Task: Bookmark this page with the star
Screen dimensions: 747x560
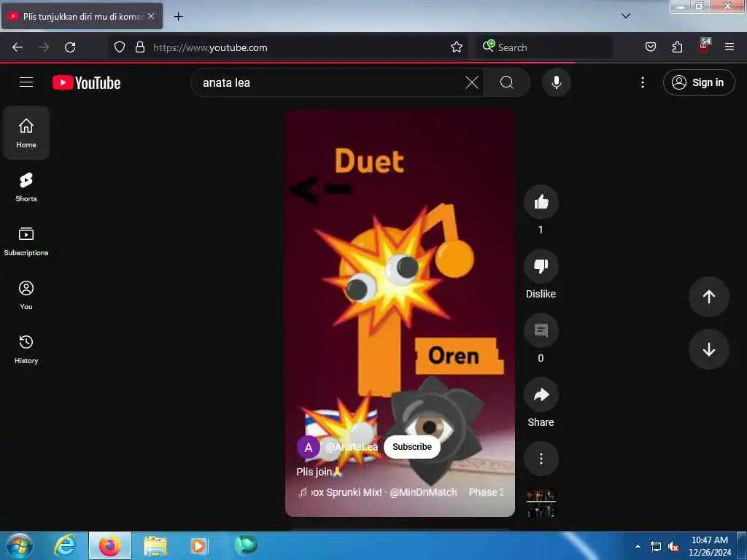Action: click(x=457, y=47)
